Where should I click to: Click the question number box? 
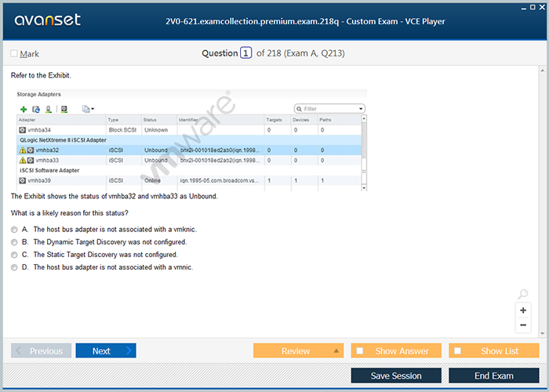tap(246, 53)
